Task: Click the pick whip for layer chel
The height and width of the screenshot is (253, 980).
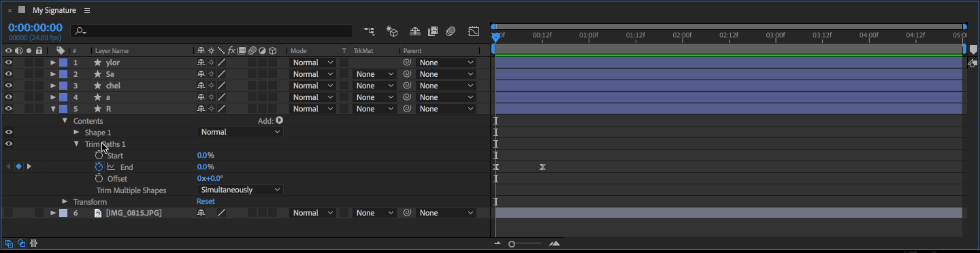Action: coord(408,86)
